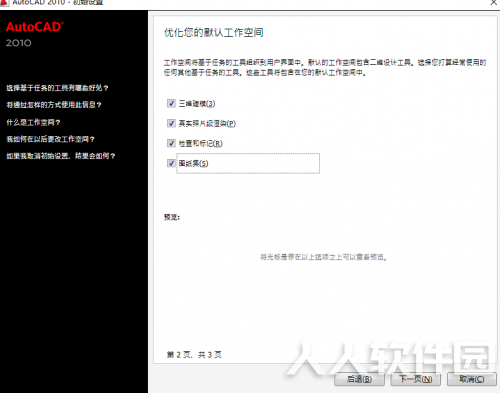Uncheck the 图纸集(S) checkbox
This screenshot has height=393, width=500.
[x=171, y=163]
